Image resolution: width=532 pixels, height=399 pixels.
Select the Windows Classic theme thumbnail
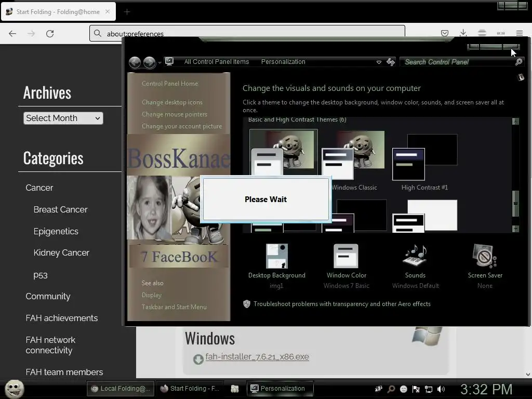point(353,155)
